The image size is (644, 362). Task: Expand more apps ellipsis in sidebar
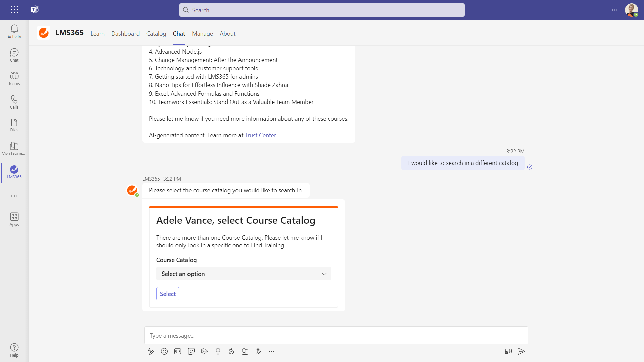pyautogui.click(x=14, y=196)
